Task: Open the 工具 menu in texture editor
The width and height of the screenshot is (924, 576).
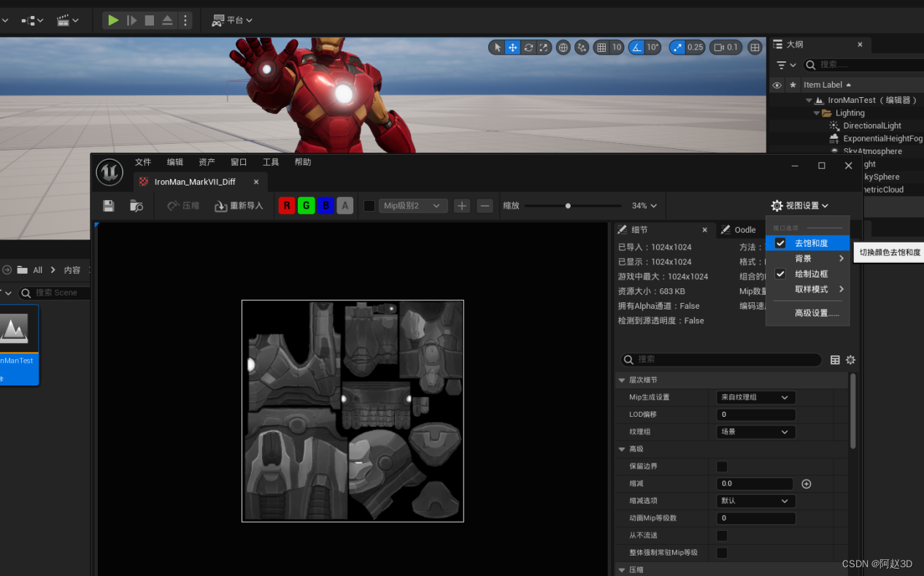Action: click(x=271, y=162)
